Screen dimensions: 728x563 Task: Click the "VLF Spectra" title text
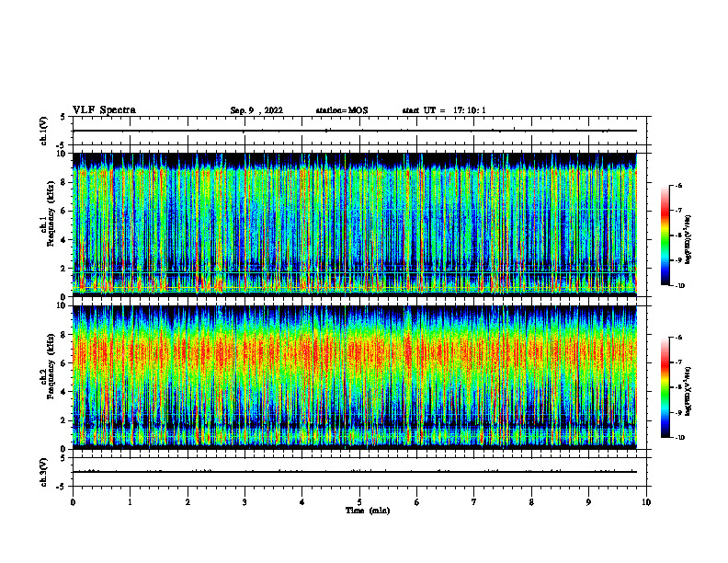104,109
